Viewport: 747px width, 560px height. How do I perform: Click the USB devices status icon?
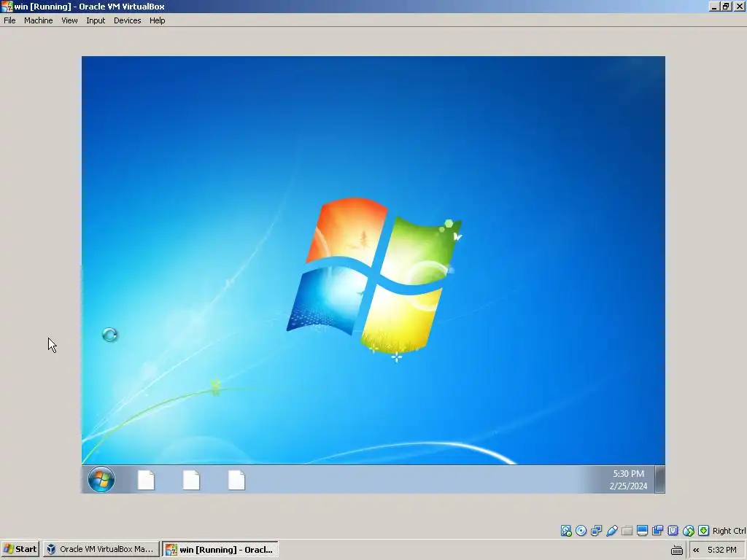tap(612, 531)
